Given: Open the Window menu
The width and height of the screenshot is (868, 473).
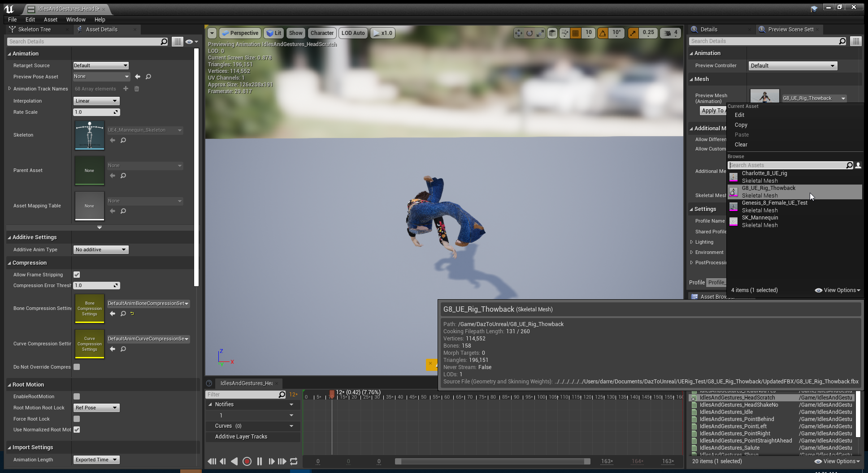Looking at the screenshot, I should tap(76, 20).
